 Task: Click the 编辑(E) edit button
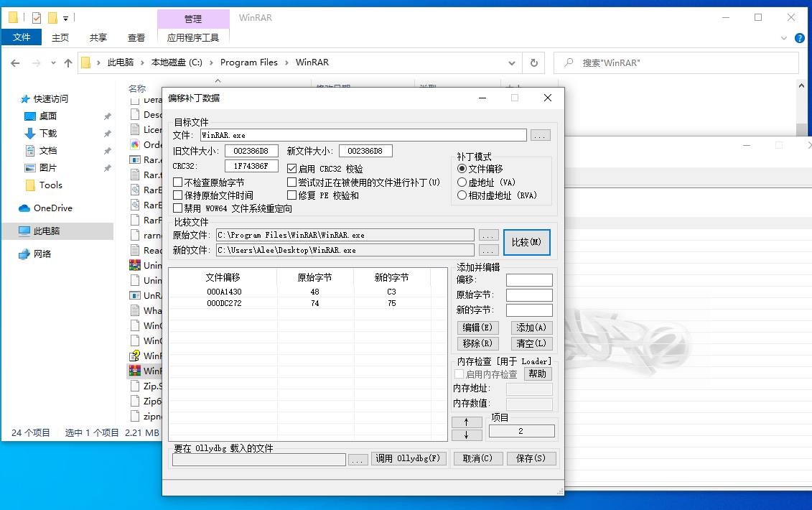pos(477,328)
